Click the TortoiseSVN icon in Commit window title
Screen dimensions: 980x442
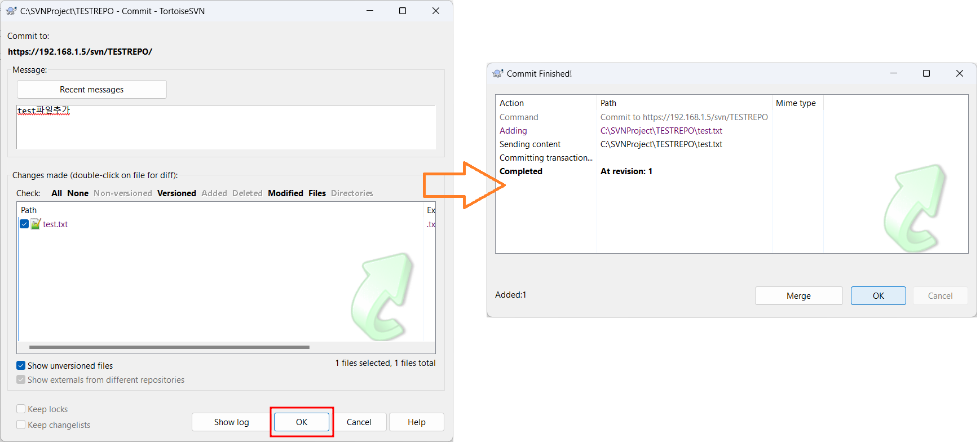point(11,11)
